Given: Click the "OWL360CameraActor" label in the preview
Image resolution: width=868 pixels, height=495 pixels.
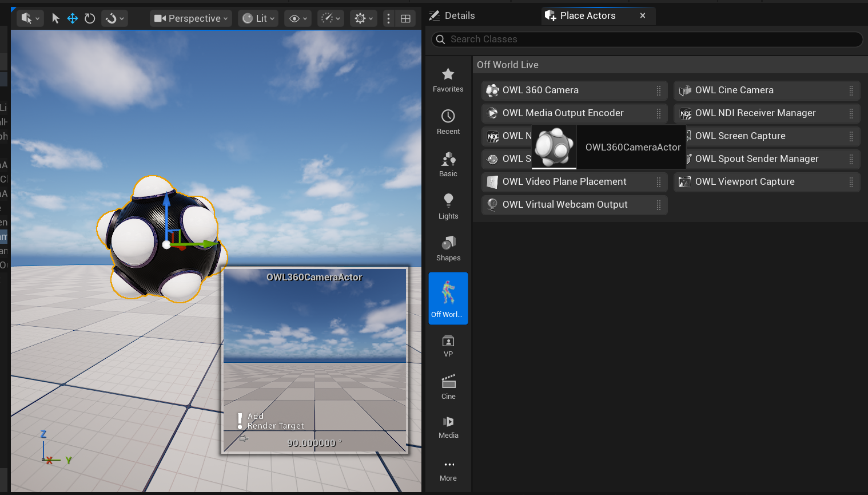Looking at the screenshot, I should click(x=314, y=277).
